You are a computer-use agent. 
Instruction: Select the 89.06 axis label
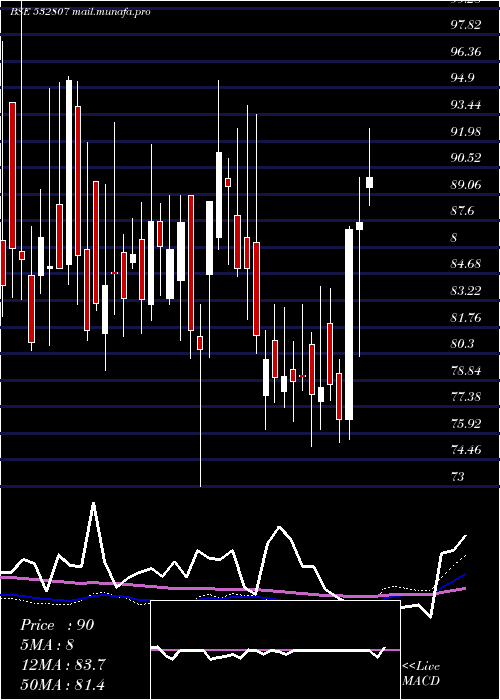coord(466,185)
